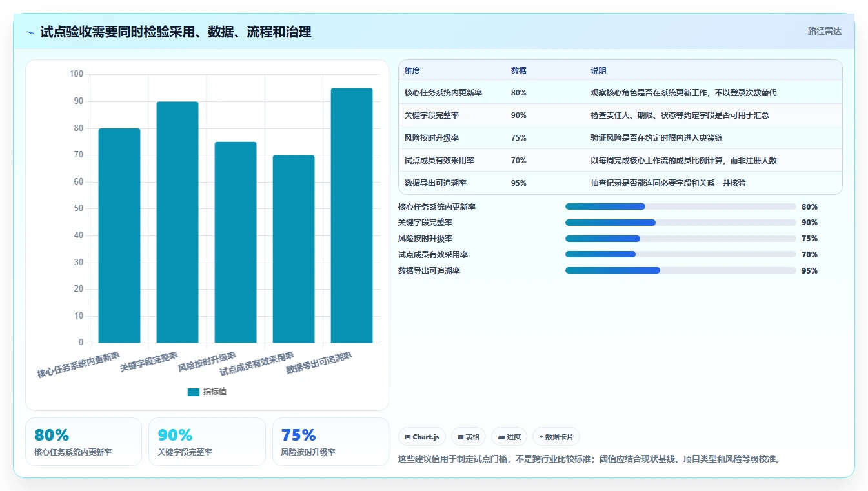Image resolution: width=868 pixels, height=491 pixels.
Task: Click description 检查责任人、期限、状态等约定字段
Action: (680, 115)
